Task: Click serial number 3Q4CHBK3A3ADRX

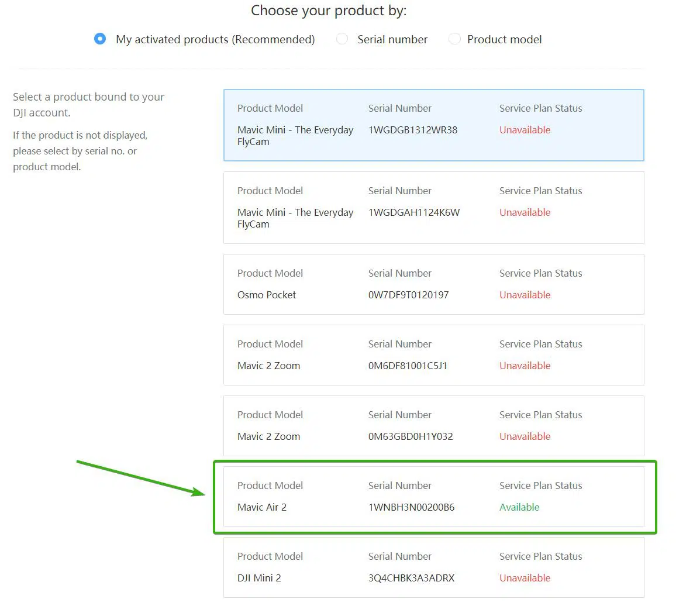Action: point(411,578)
